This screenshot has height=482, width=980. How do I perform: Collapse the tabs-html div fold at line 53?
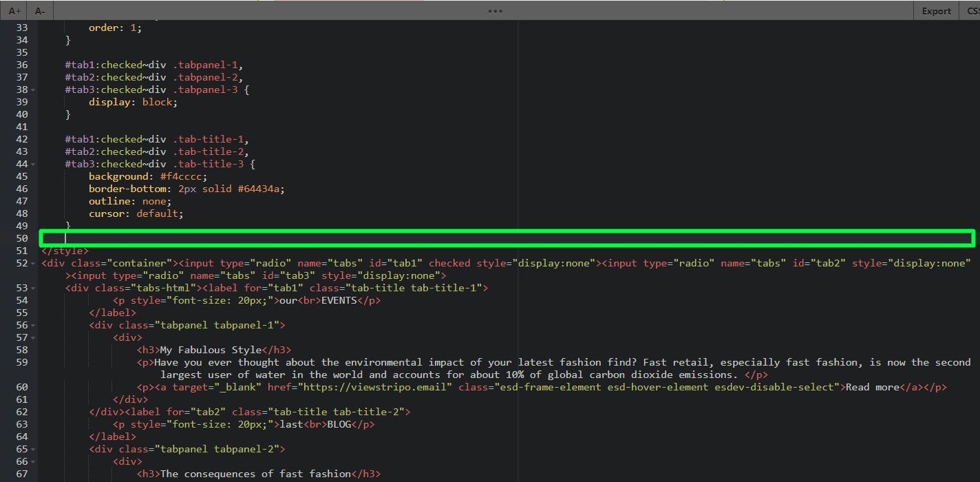coord(32,287)
